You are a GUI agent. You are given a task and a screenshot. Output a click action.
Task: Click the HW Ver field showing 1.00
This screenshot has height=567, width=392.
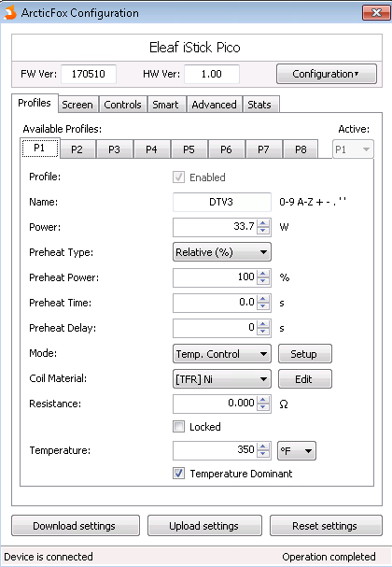pos(212,74)
